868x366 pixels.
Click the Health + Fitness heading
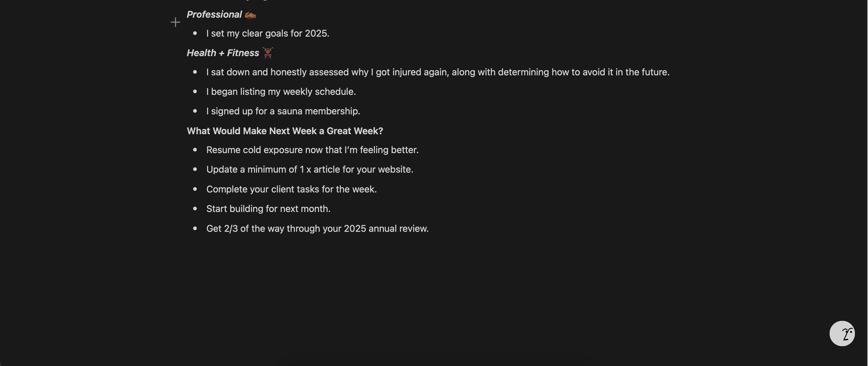pos(223,53)
